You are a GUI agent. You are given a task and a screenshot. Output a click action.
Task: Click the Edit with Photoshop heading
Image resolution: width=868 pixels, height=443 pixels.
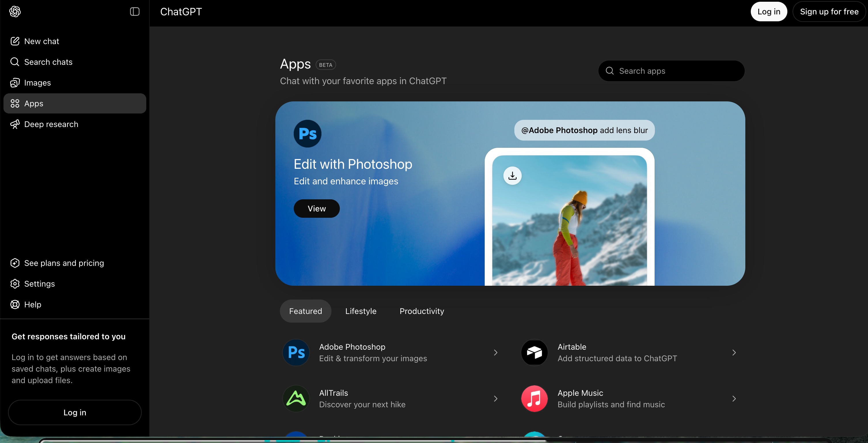(x=353, y=164)
